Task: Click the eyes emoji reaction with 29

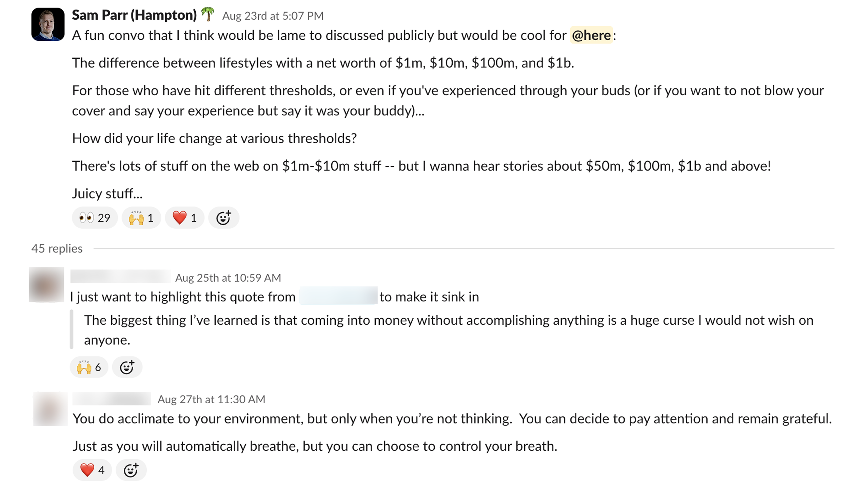Action: (x=95, y=218)
